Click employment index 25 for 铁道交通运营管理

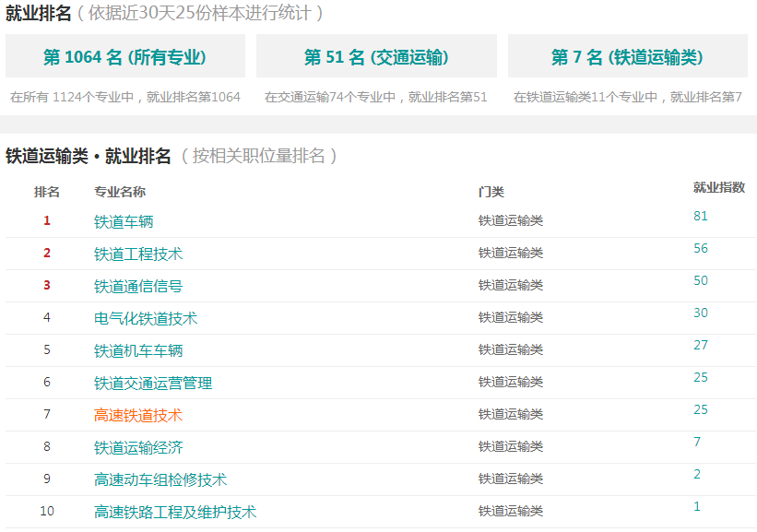[x=701, y=378]
